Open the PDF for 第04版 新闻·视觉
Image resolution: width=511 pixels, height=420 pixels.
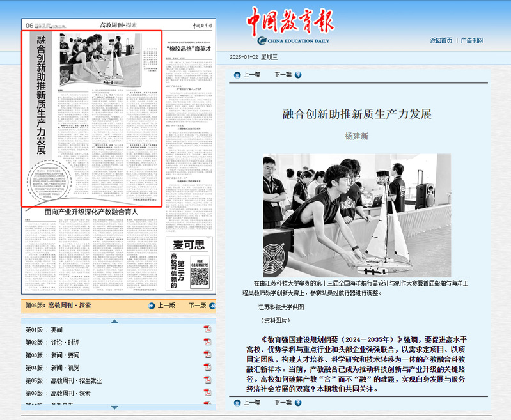tap(207, 368)
